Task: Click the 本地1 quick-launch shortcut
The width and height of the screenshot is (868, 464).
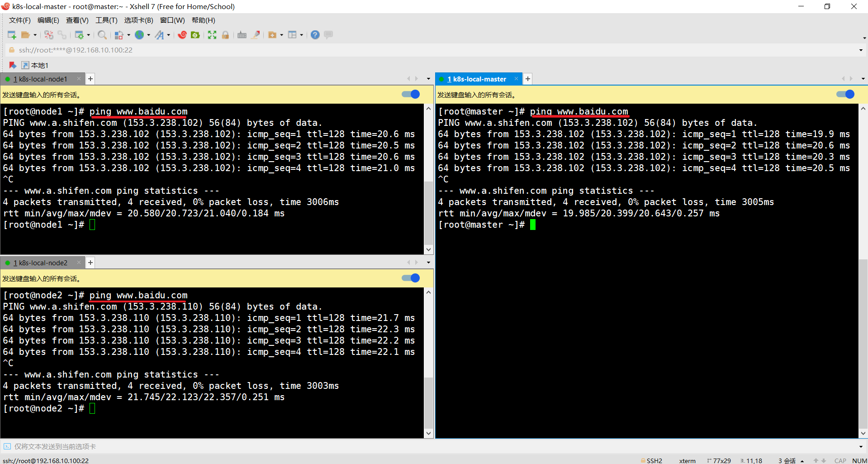Action: (35, 66)
